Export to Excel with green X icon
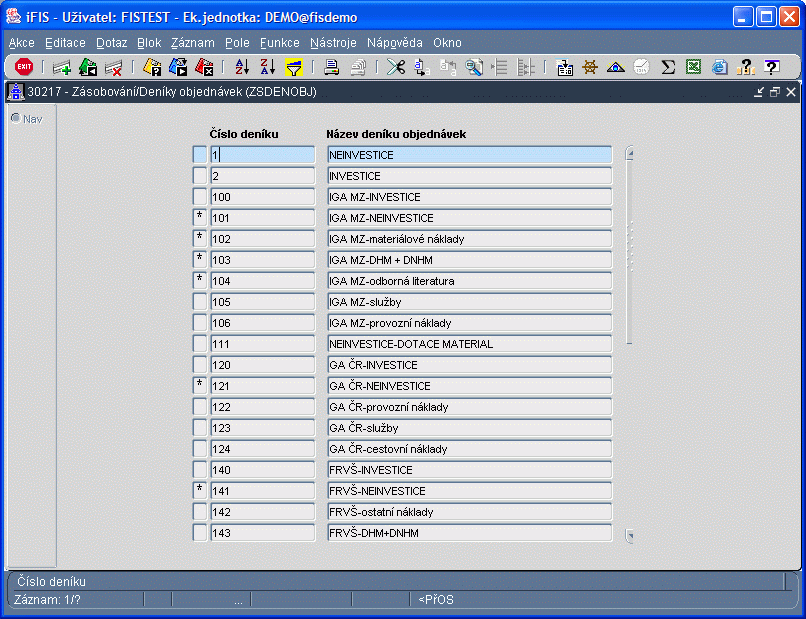Viewport: 806px width, 619px height. (693, 67)
